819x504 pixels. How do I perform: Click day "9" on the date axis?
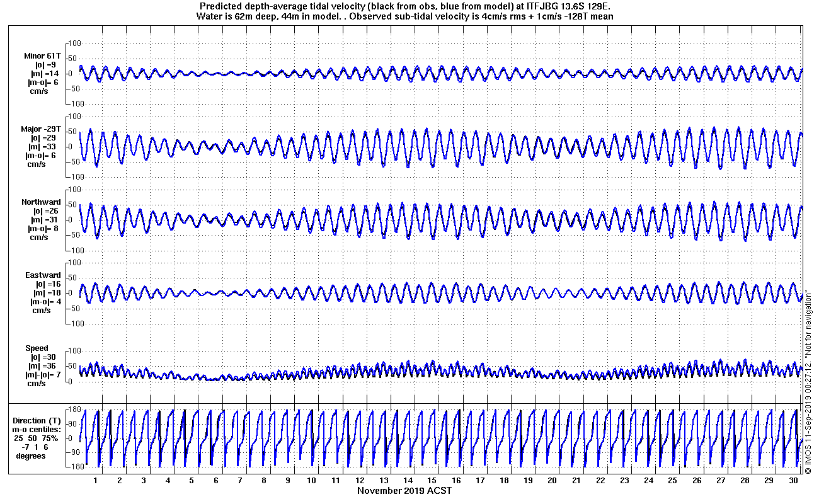(288, 481)
